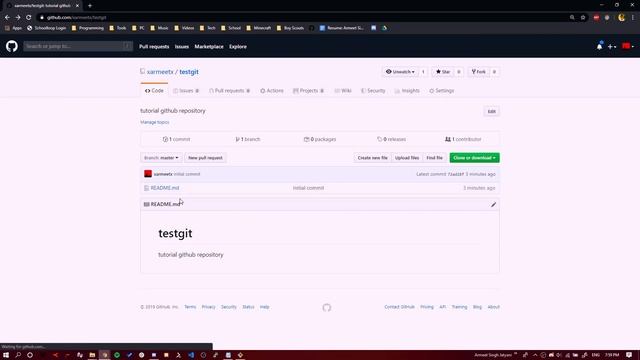Viewport: 640px width, 360px height.
Task: Click the browser back arrow
Action: tap(7, 18)
